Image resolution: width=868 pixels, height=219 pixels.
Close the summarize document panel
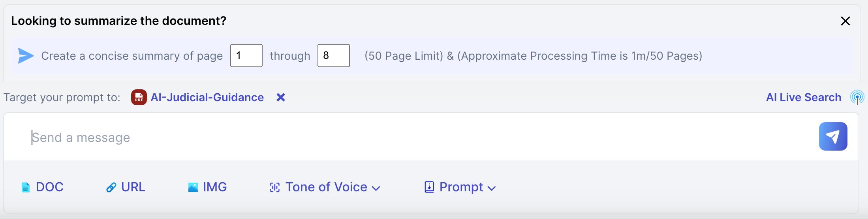pyautogui.click(x=845, y=21)
